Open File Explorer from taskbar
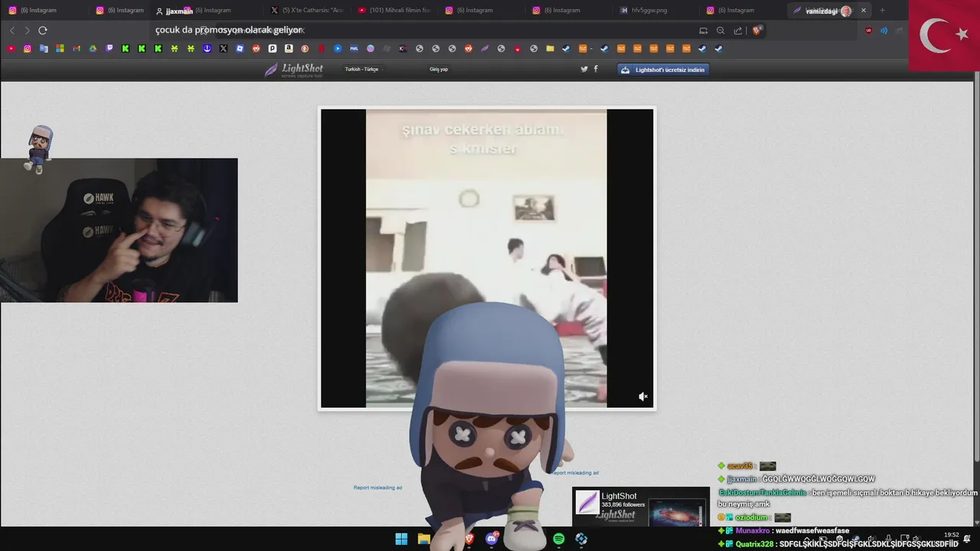 (423, 539)
